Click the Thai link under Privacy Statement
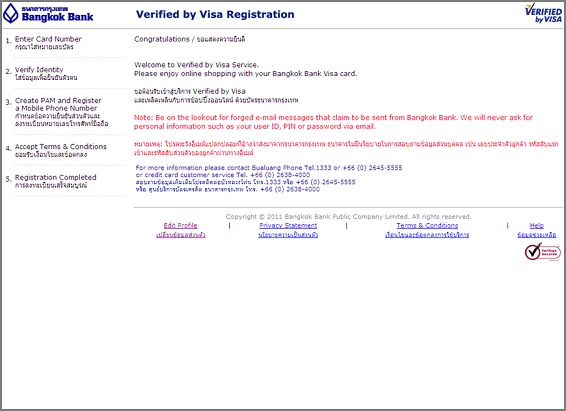This screenshot has width=566, height=411. 288,235
